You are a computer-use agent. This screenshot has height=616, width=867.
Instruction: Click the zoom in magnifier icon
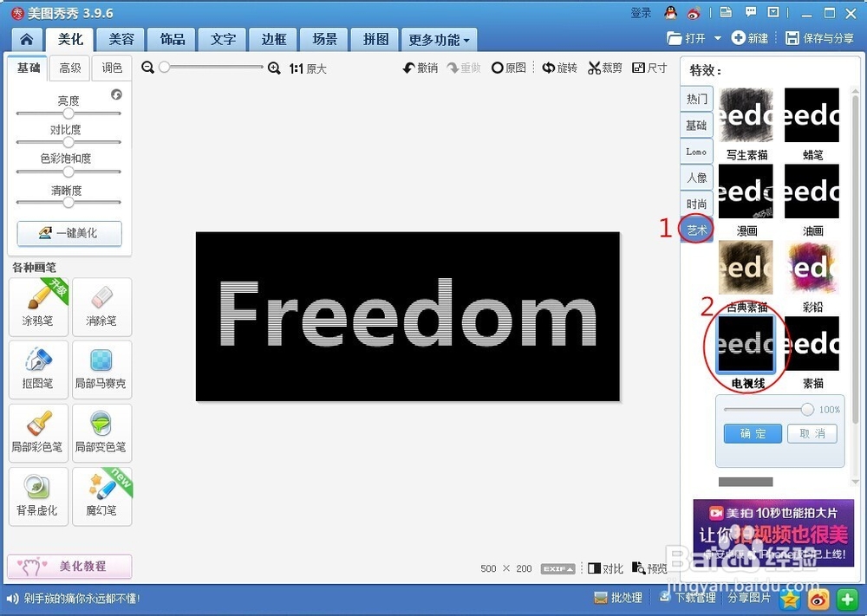(x=274, y=68)
